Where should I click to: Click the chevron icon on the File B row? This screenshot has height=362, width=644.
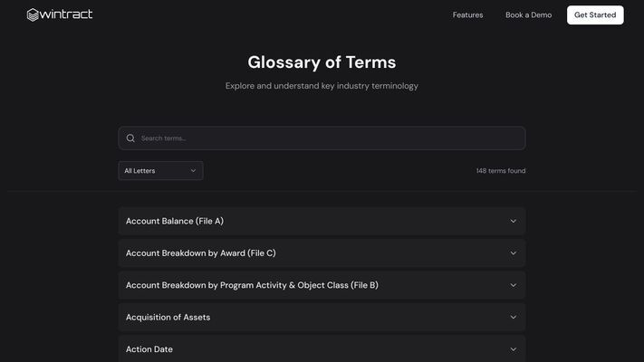click(x=513, y=285)
